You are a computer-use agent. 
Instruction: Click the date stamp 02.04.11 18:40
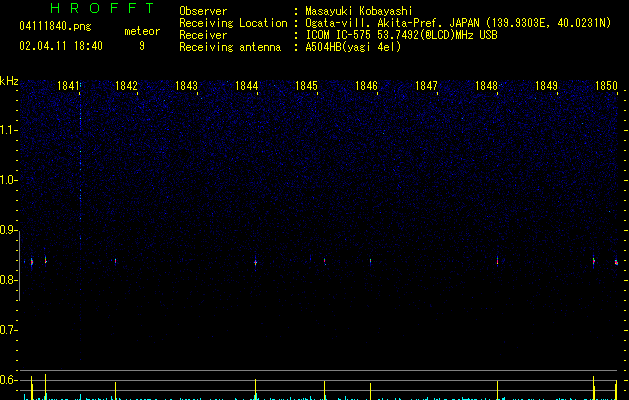tap(61, 46)
